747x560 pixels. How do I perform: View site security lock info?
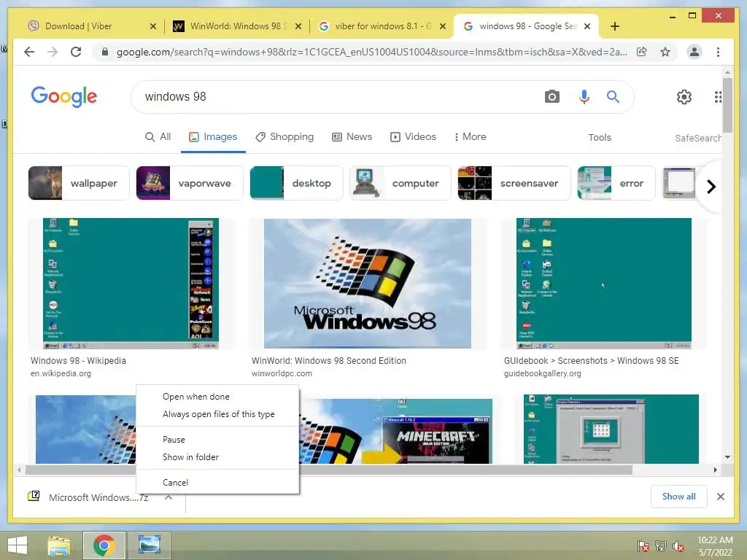point(105,52)
